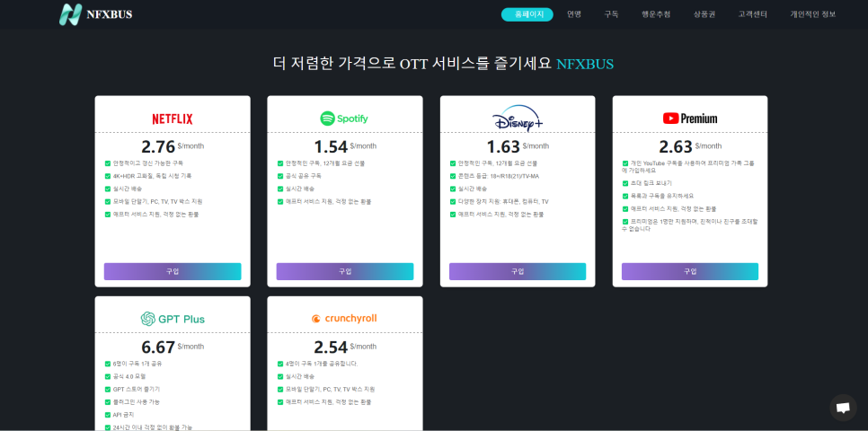868x431 pixels.
Task: Click the green check icon beside '공식 4.0 모델'
Action: 108,376
